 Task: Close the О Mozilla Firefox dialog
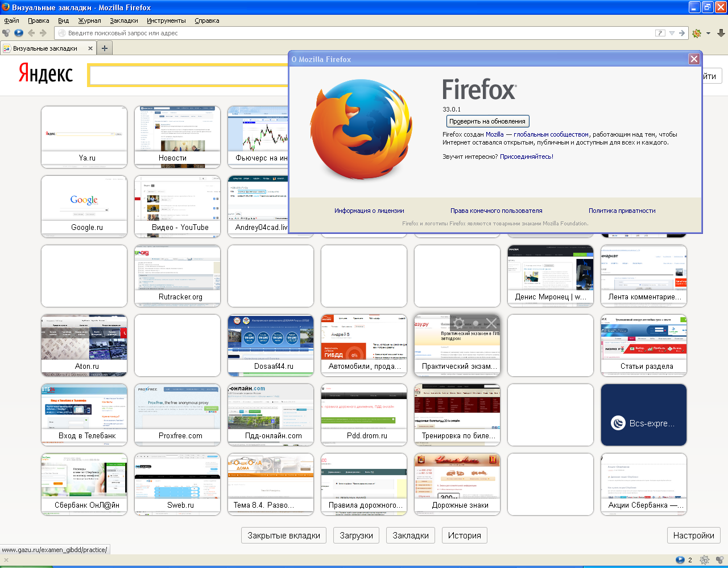tap(694, 59)
